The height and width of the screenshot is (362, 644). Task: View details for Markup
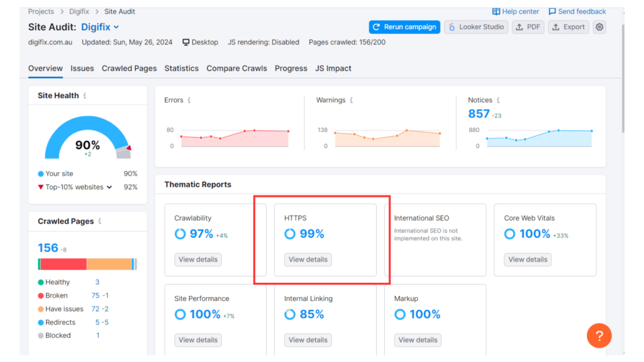click(418, 340)
